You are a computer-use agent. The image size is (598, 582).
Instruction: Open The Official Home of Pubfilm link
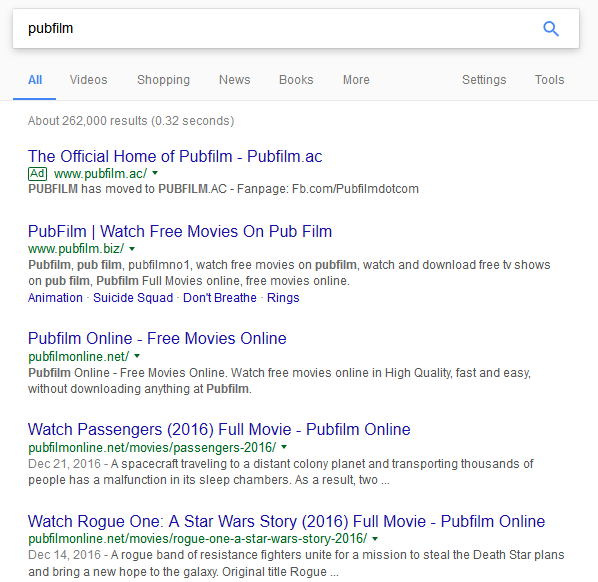coord(175,156)
